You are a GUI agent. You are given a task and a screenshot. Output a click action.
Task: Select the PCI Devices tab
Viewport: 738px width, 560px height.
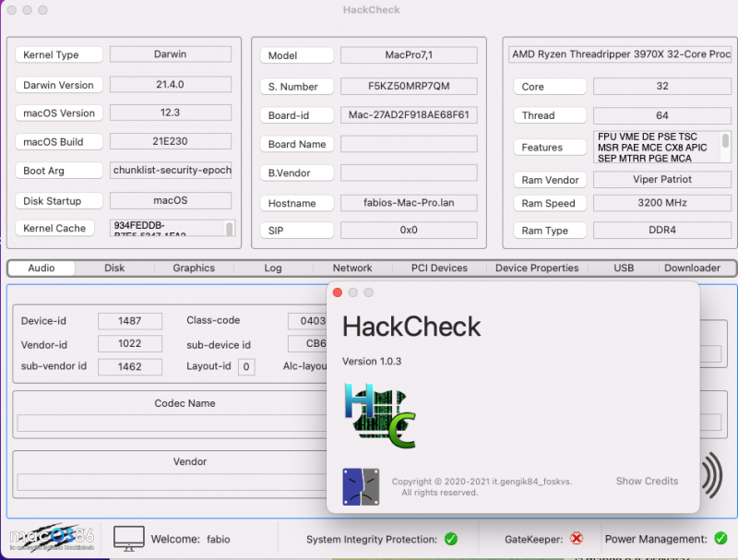pos(439,268)
